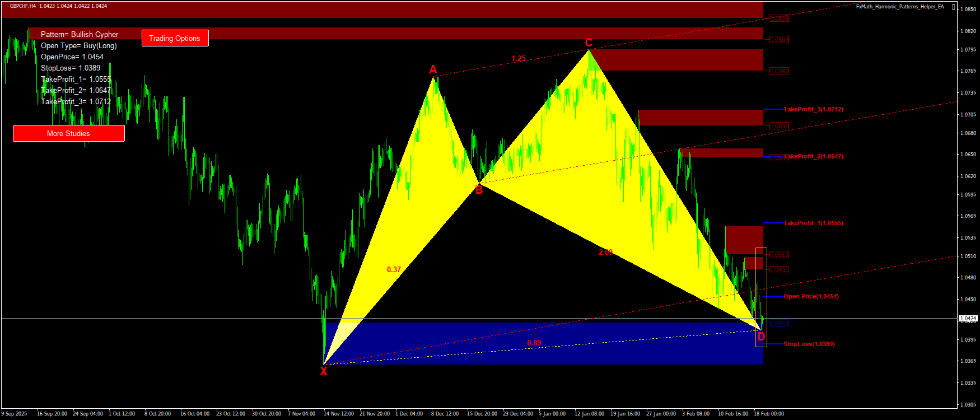
Task: Click the 0.89 ratio label
Action: (x=534, y=343)
